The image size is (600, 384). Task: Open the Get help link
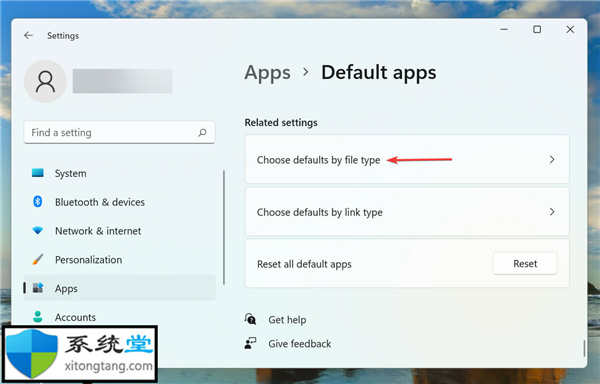[287, 319]
